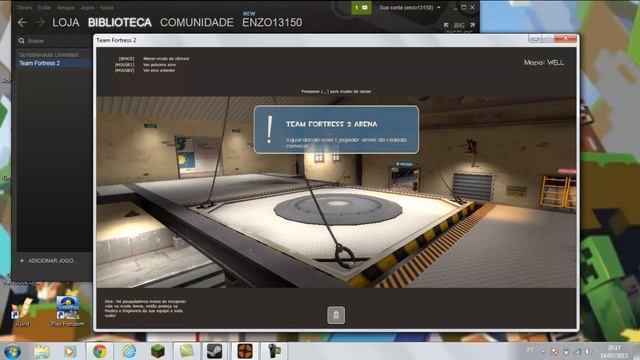Open the Jogos menu in Steam
Viewport: 640px width, 360px height.
tap(87, 7)
